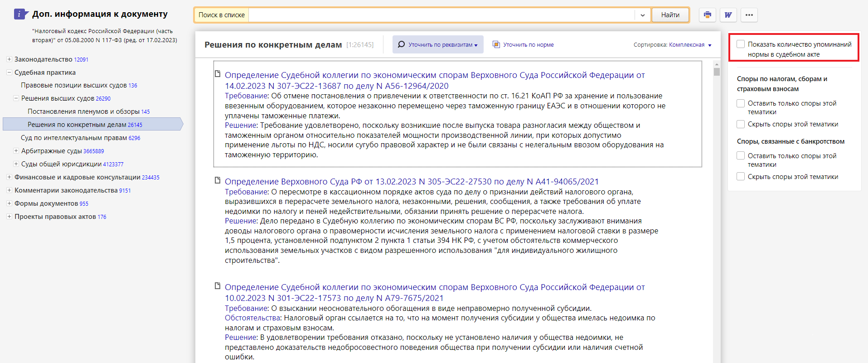868x363 pixels.
Task: Expand the Законодательство tree node
Action: click(x=9, y=59)
